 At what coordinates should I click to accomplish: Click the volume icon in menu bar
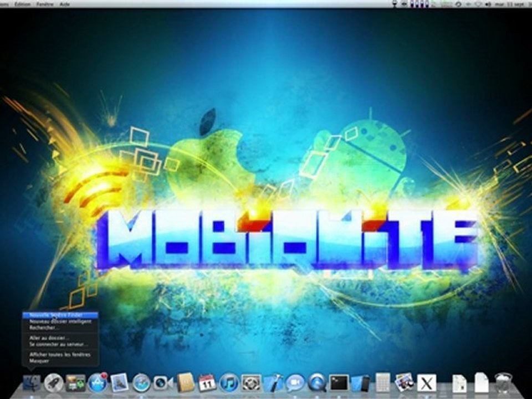[x=488, y=4]
